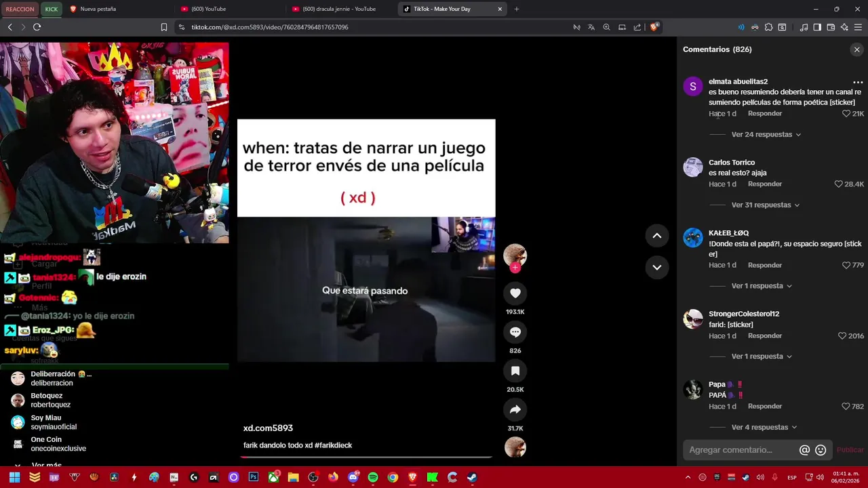868x488 pixels.
Task: Expand 'Ver 24 respuestas' replies
Action: pyautogui.click(x=766, y=135)
